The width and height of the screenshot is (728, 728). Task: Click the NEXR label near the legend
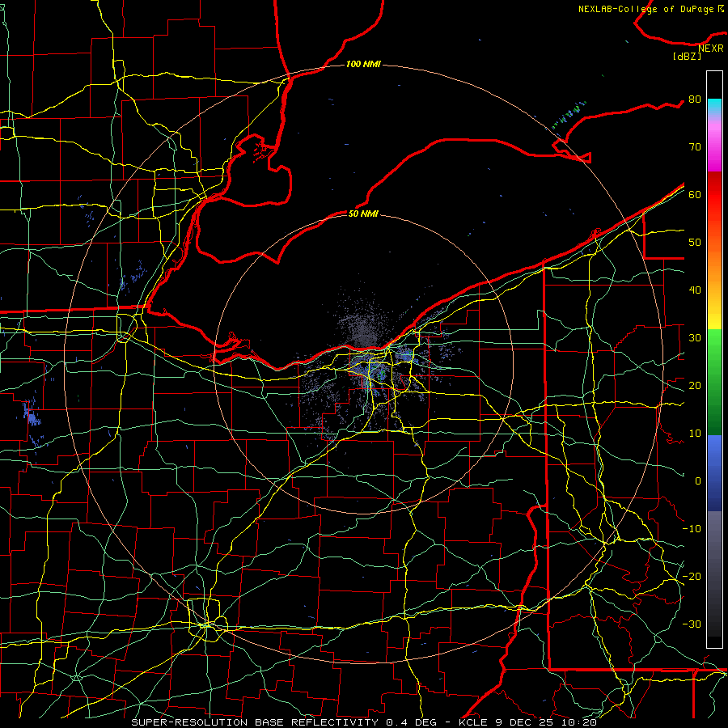click(x=711, y=49)
